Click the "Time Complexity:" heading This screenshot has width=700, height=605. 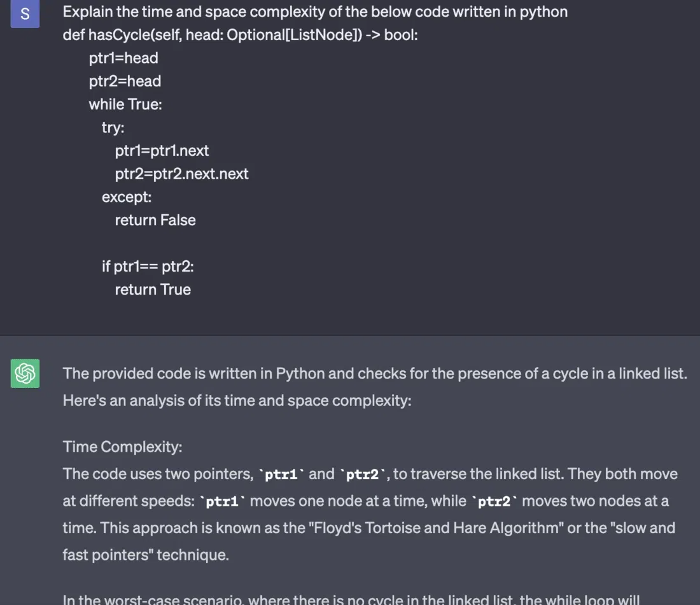coord(122,447)
